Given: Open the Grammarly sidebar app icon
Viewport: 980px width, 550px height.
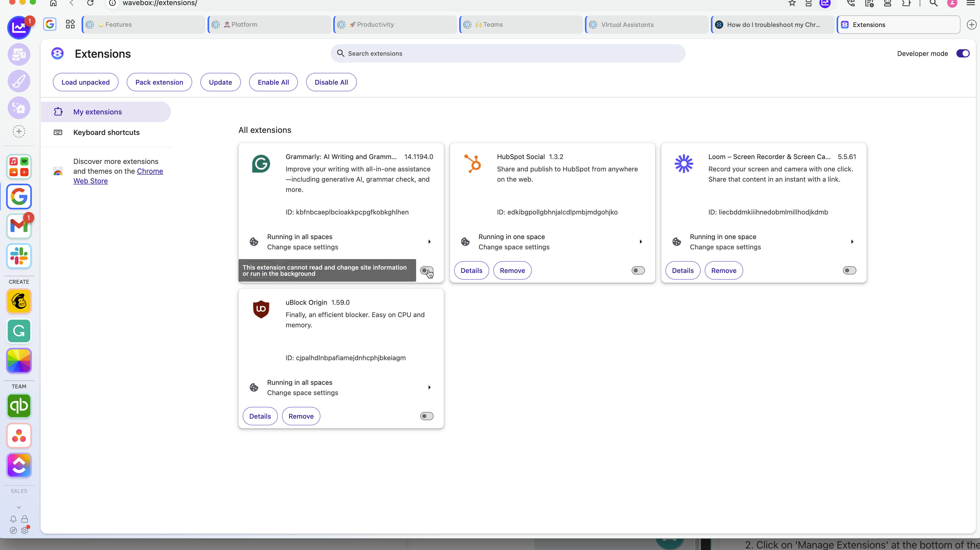Looking at the screenshot, I should (x=19, y=330).
